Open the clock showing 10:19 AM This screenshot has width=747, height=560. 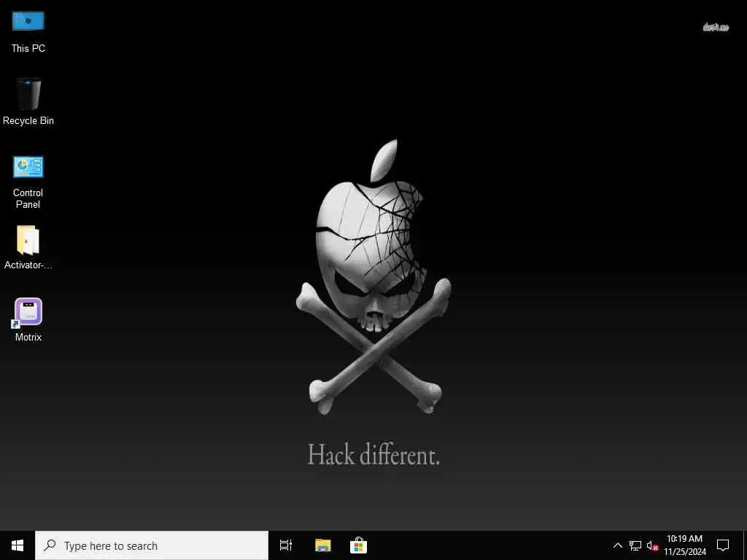(x=684, y=545)
